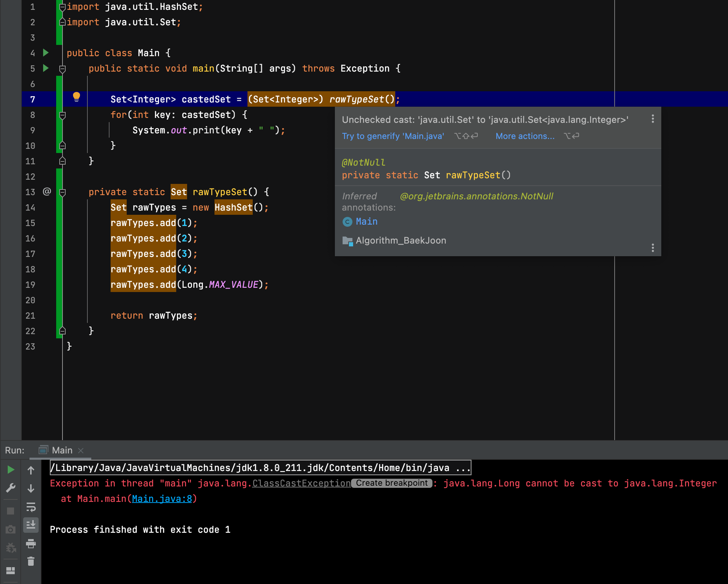728x584 pixels.
Task: Toggle scroll to end of console
Action: pos(31,525)
